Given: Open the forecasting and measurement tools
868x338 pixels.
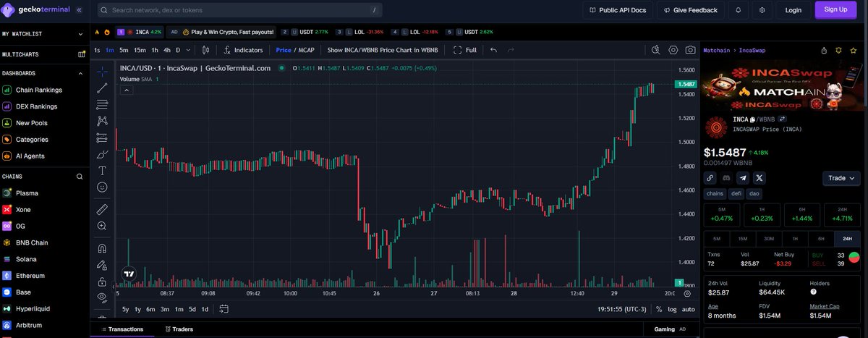Looking at the screenshot, I should pos(102,138).
